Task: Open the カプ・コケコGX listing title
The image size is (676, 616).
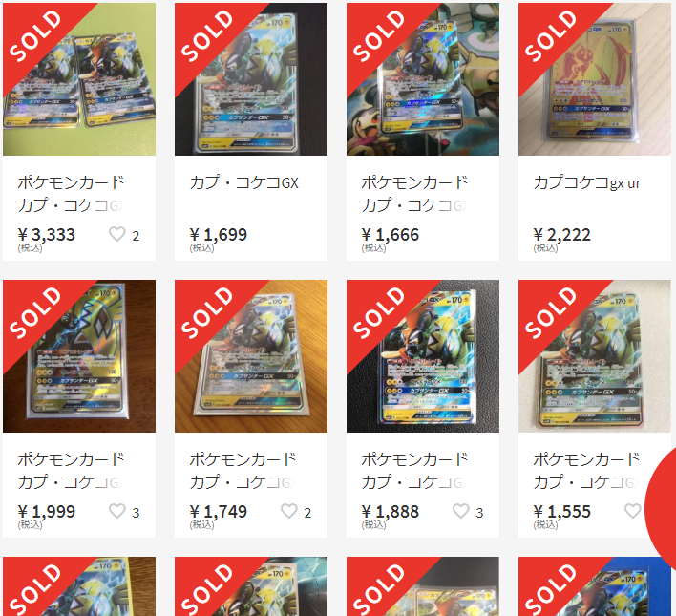Action: [x=244, y=183]
